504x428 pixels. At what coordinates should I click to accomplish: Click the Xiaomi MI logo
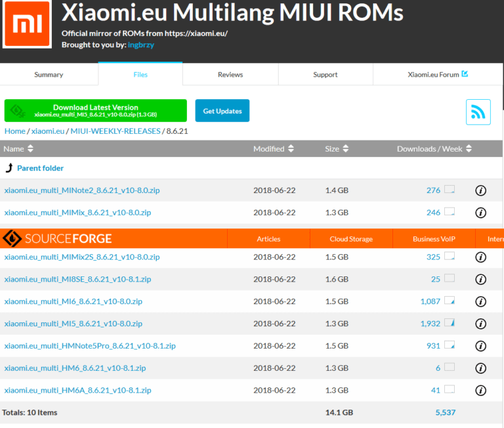[27, 24]
